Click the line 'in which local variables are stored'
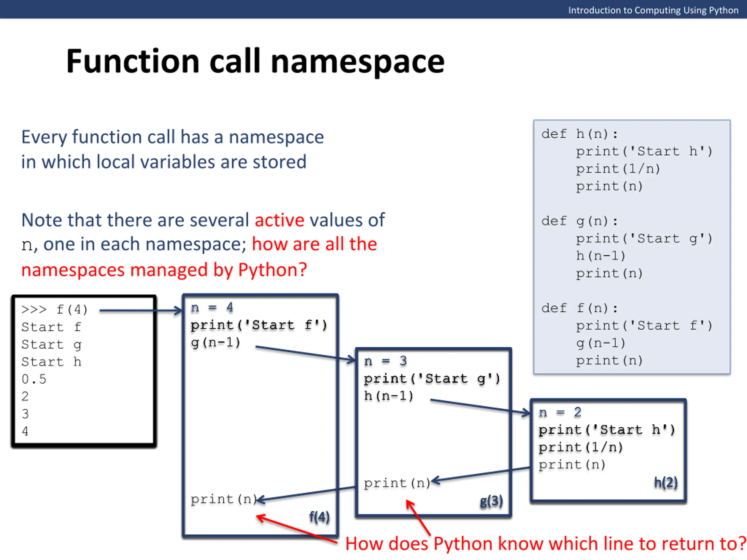Screen dimensions: 747x560 164,162
